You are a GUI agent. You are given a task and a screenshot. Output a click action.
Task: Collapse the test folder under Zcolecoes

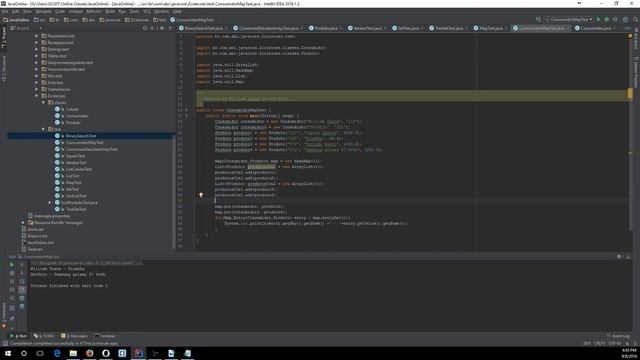[43, 129]
